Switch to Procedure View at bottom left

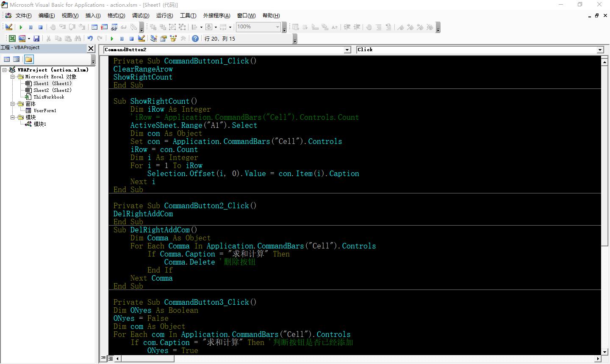(104, 358)
